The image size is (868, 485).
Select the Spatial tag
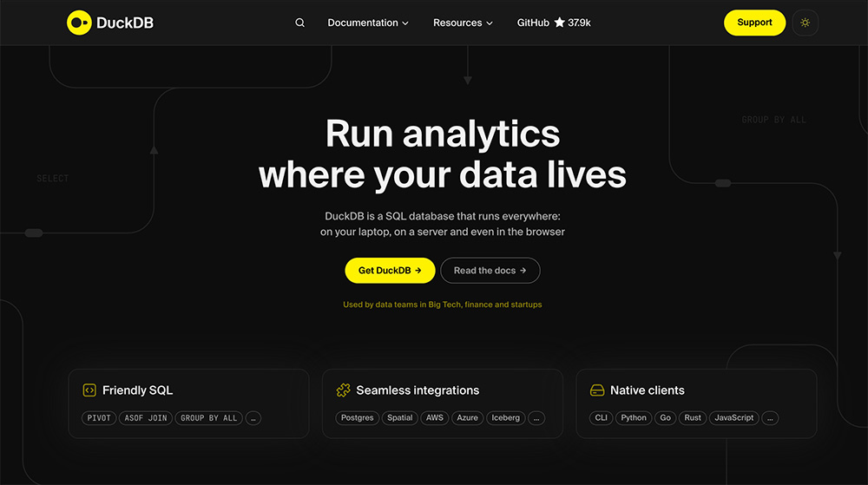[x=399, y=418]
